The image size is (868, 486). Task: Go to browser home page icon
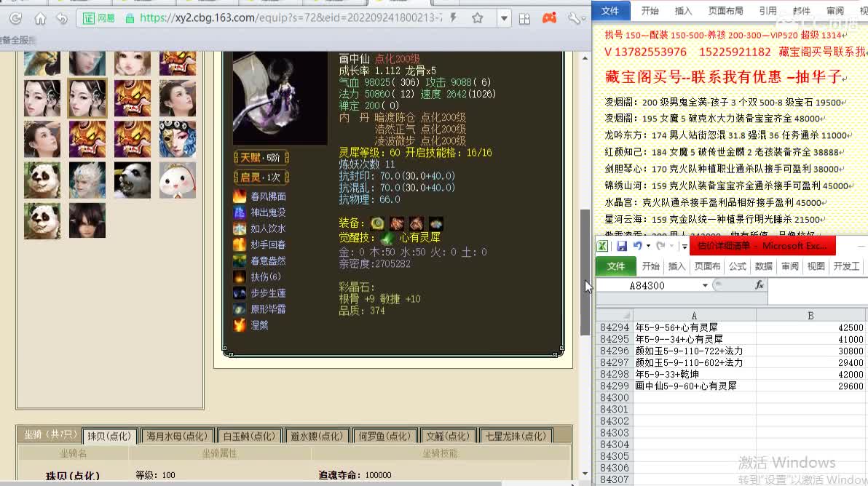pos(40,18)
